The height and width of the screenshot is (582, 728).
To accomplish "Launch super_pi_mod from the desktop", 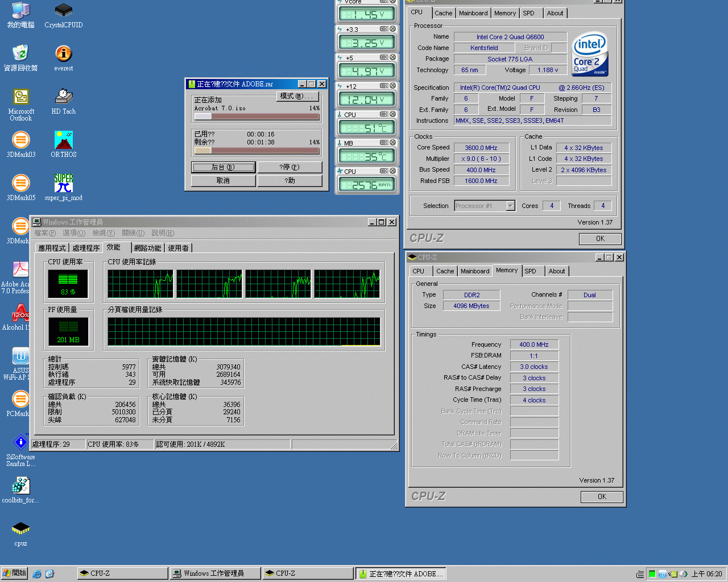I will click(x=63, y=184).
